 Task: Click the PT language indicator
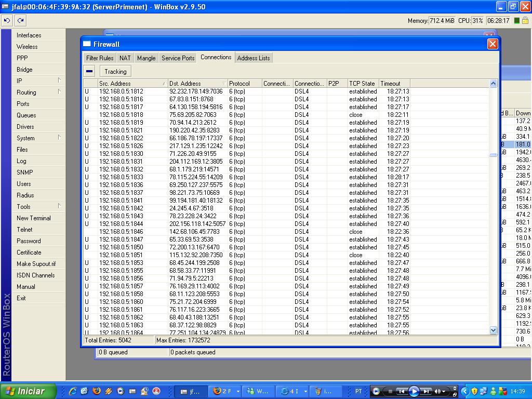tap(358, 391)
